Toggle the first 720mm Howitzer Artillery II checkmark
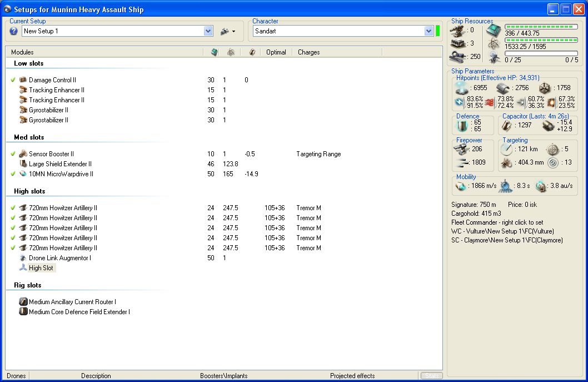 (13, 208)
